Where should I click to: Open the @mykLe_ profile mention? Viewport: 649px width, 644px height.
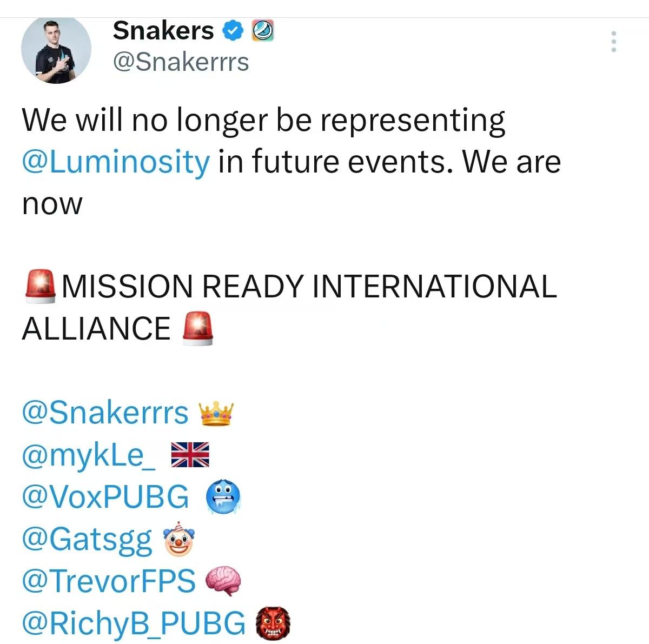point(89,455)
